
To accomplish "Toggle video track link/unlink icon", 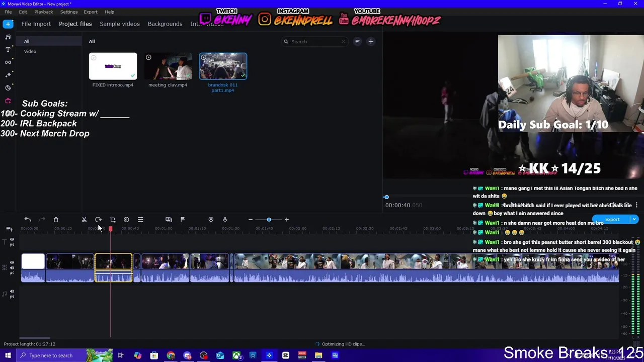I will pos(12,273).
